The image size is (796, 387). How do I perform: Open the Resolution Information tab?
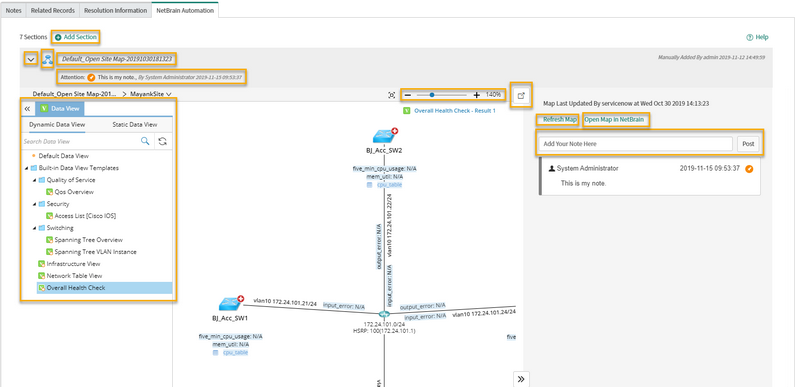pyautogui.click(x=116, y=10)
